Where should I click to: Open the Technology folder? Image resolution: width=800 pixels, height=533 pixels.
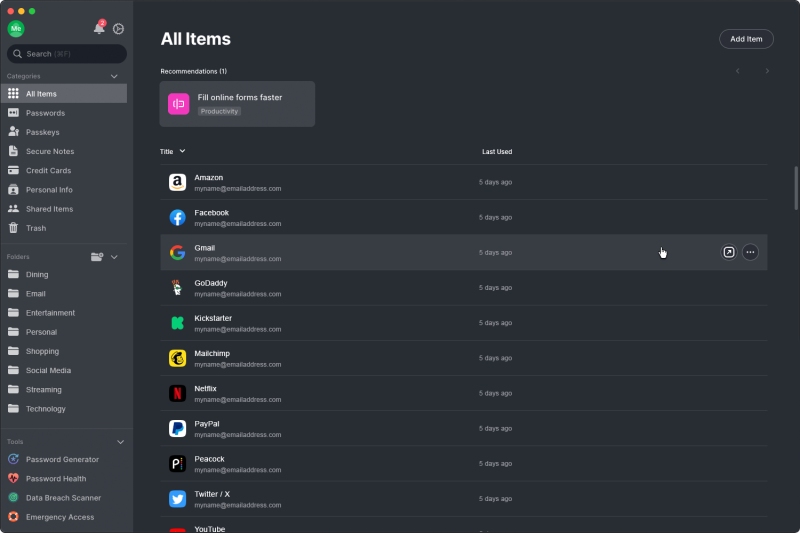point(64,409)
